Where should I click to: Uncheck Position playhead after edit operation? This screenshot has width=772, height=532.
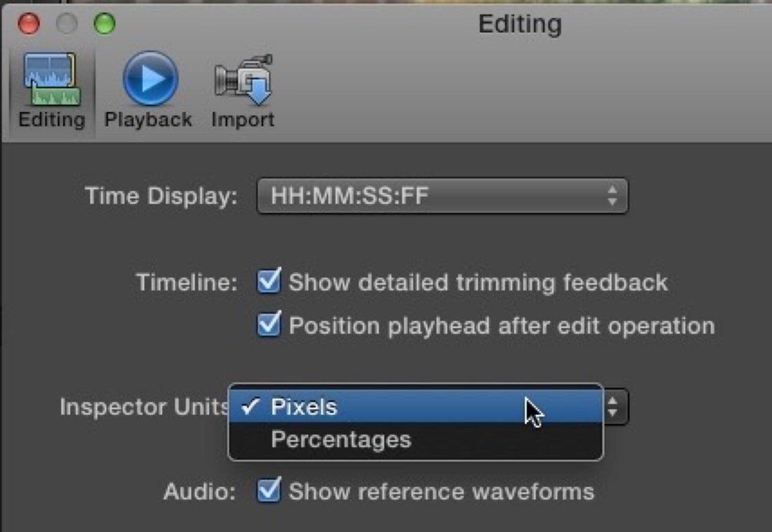coord(269,324)
